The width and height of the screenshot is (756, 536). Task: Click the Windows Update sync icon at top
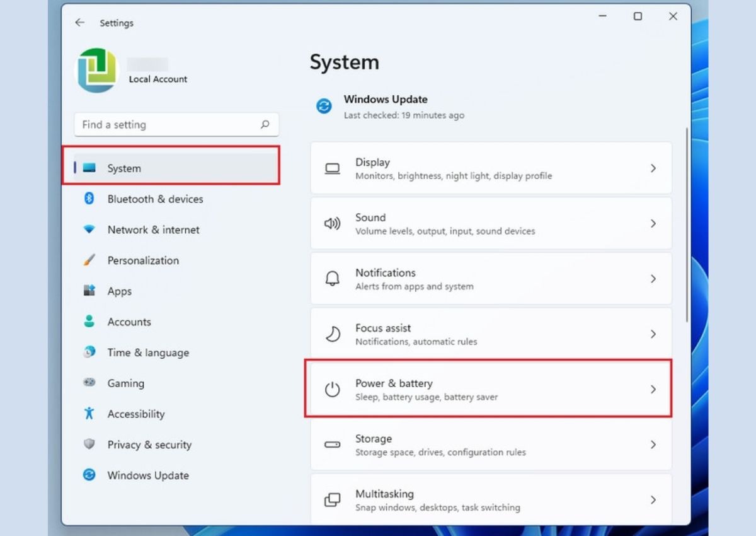[x=324, y=106]
